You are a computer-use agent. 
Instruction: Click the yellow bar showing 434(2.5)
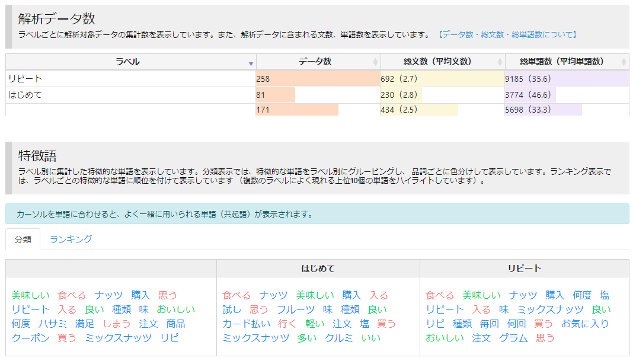(418, 110)
